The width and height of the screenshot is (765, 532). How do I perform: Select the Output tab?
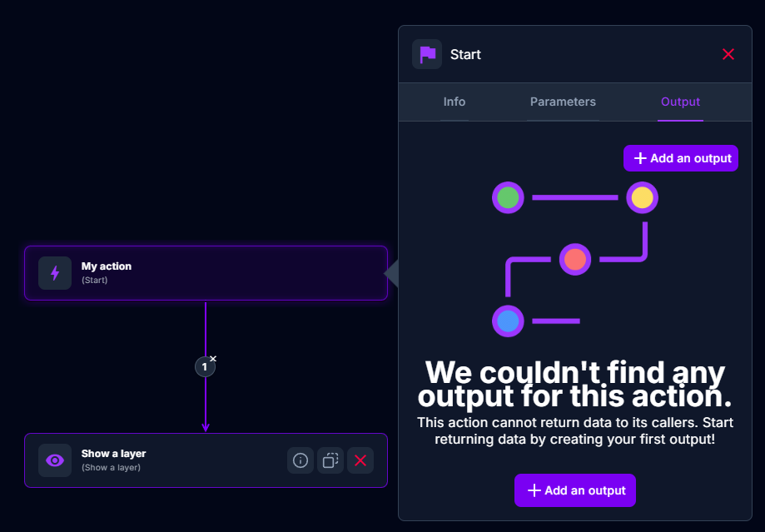pos(680,102)
